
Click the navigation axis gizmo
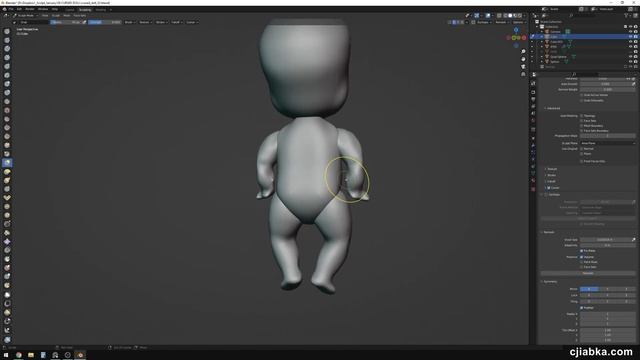click(x=516, y=38)
